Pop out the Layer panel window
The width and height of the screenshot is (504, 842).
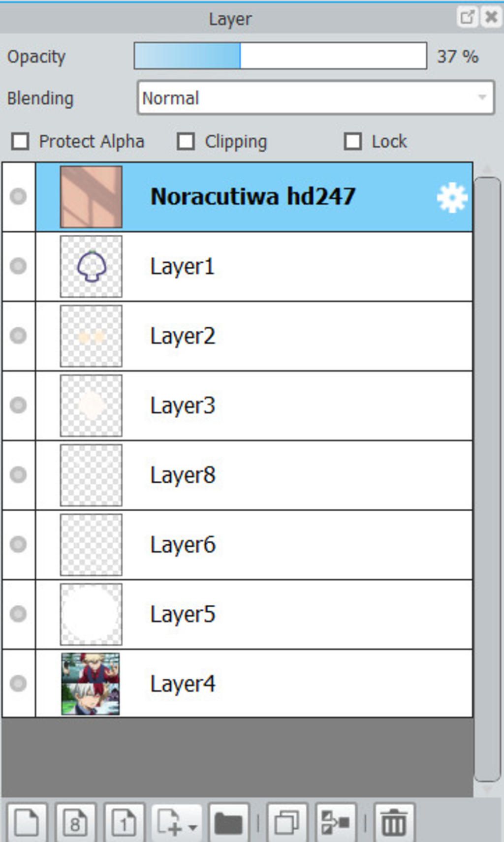click(x=467, y=18)
